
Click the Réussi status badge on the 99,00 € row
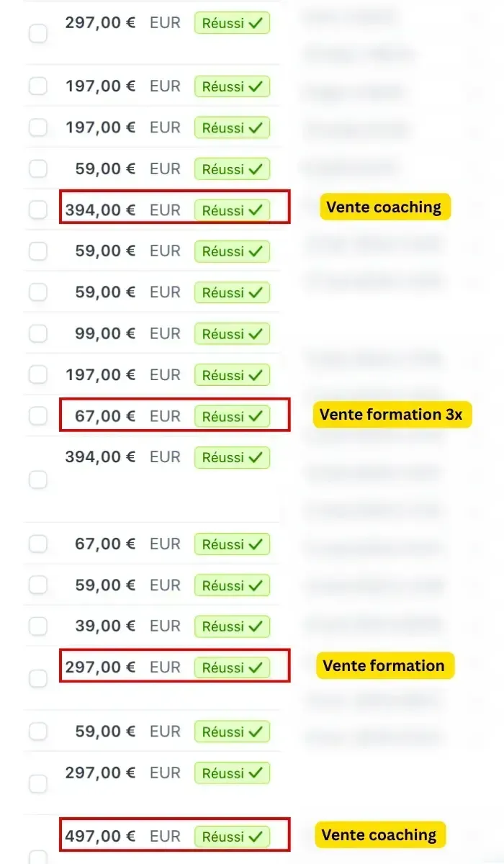click(x=232, y=334)
